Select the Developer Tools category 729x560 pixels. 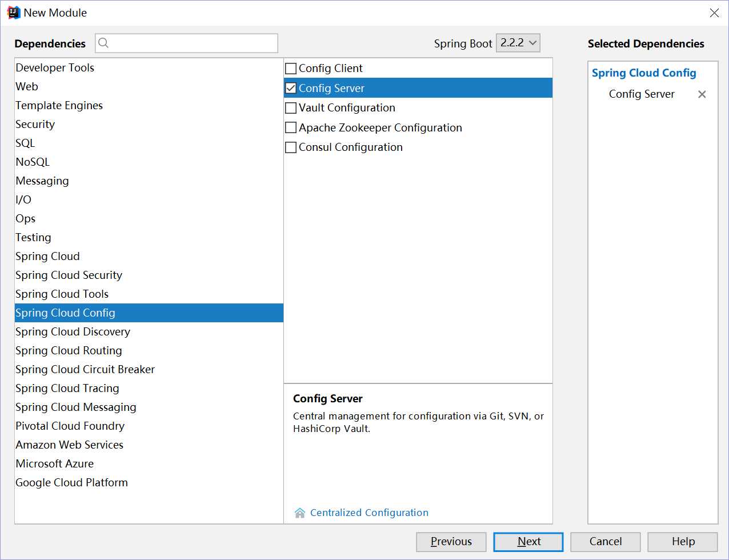[149, 67]
